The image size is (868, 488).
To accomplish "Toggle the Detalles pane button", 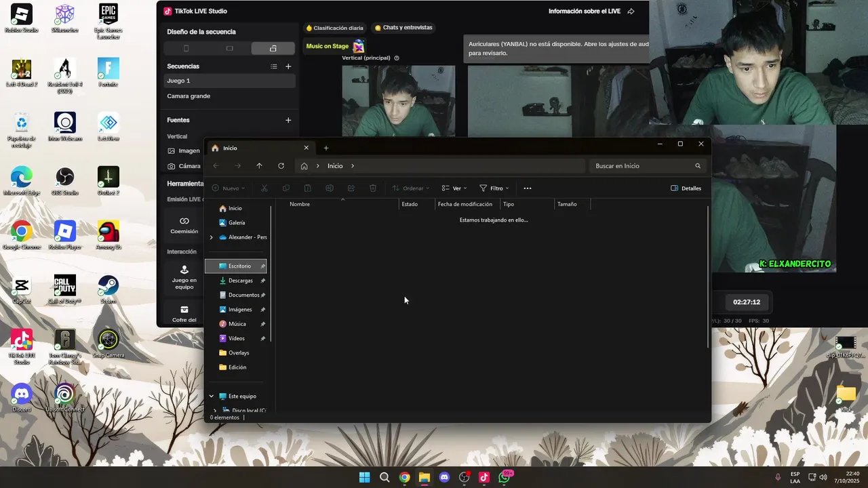I will (x=686, y=188).
